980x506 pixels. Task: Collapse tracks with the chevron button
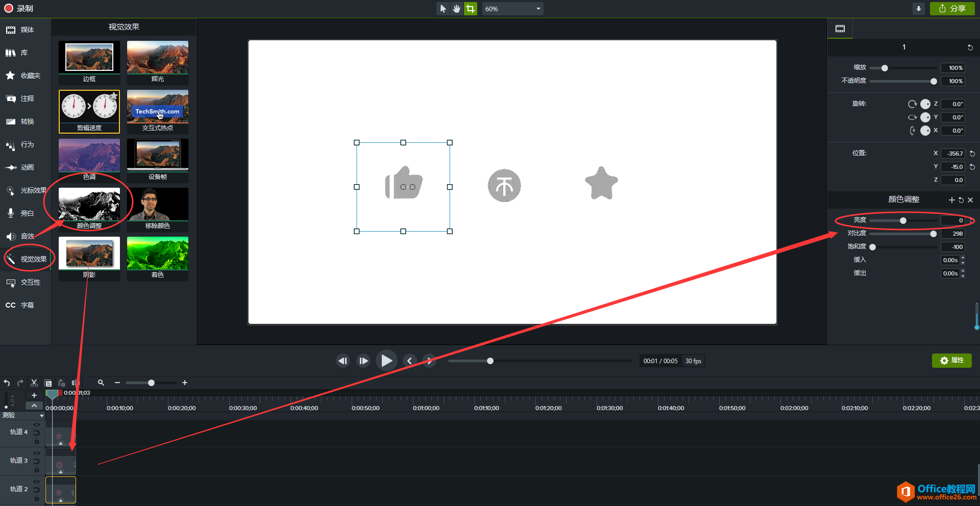pos(34,406)
